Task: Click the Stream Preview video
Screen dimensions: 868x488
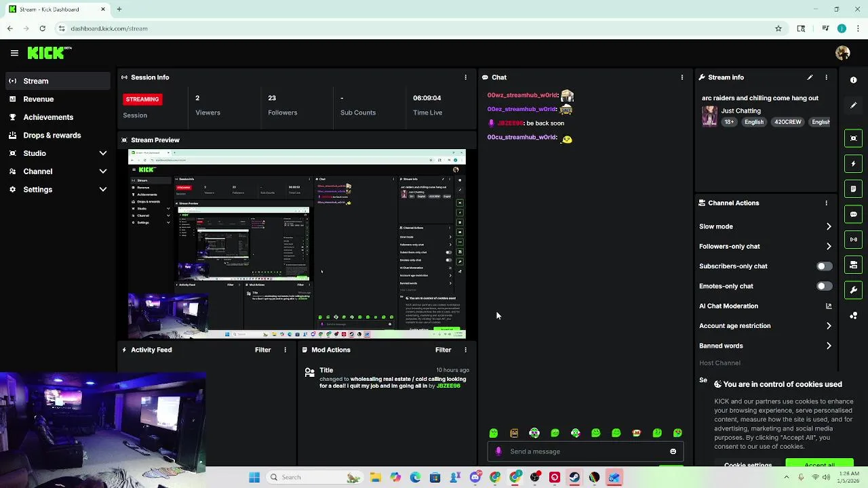Action: click(297, 244)
